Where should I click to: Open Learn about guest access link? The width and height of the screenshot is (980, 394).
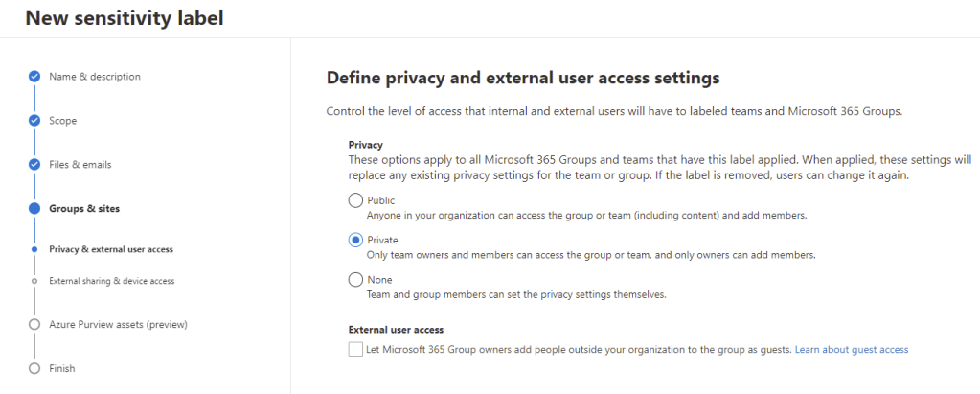pos(851,350)
